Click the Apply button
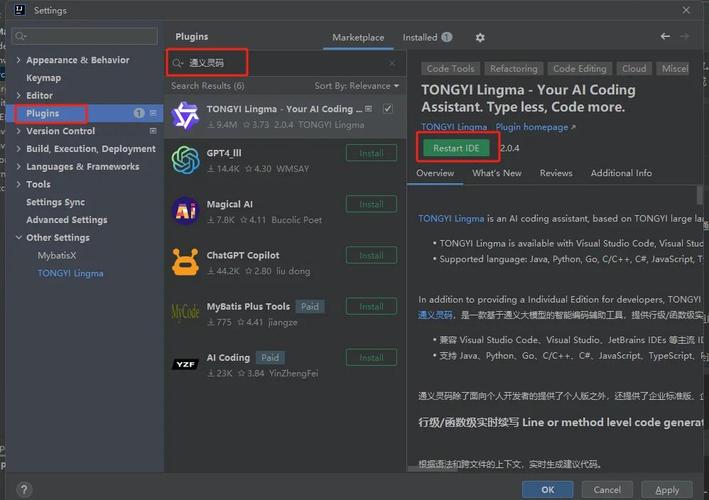The width and height of the screenshot is (709, 500). pyautogui.click(x=667, y=490)
